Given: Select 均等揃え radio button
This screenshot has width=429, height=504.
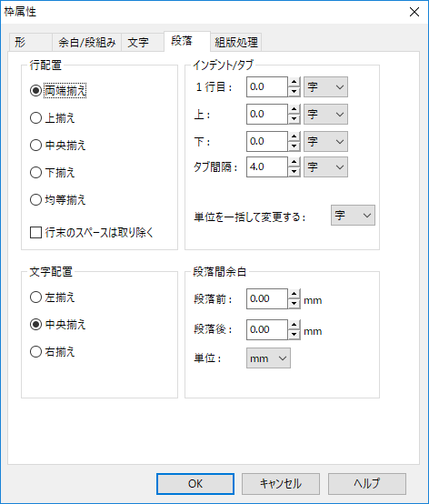Looking at the screenshot, I should click(58, 200).
